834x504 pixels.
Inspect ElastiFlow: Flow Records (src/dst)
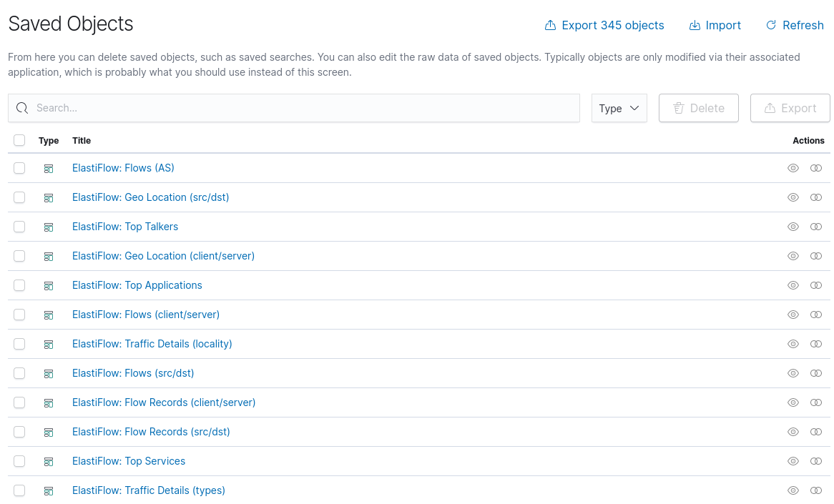793,432
